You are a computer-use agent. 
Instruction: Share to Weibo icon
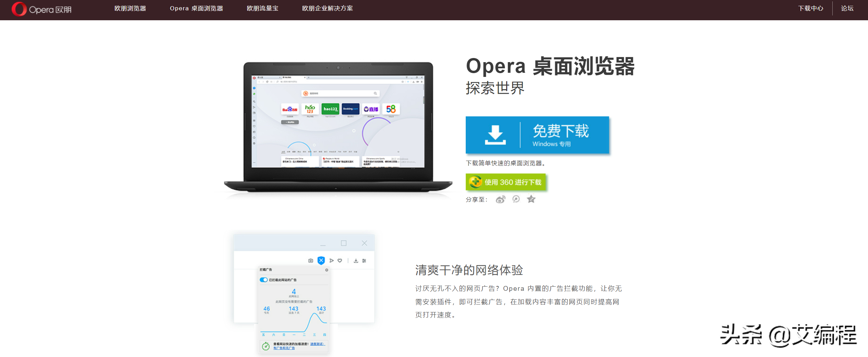(501, 199)
